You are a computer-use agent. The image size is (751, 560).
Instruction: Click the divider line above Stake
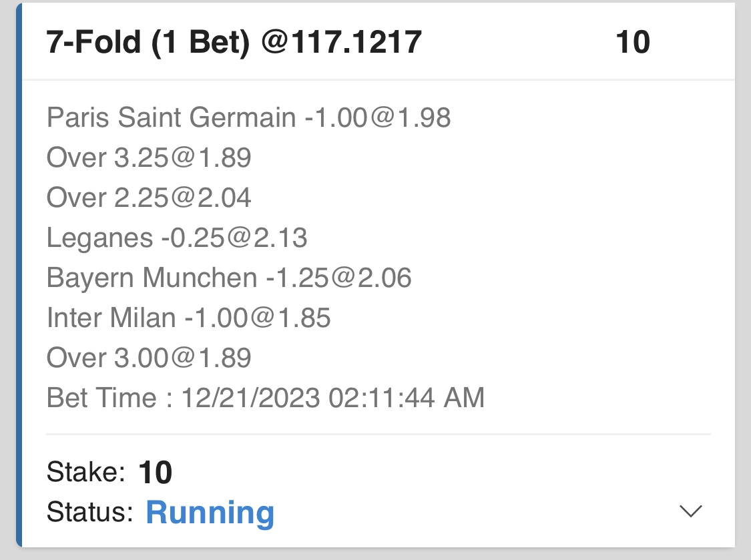378,435
